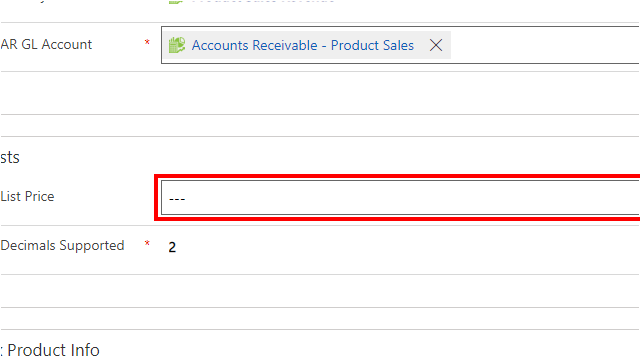Click the red asterisk beside AR GL Account

[x=147, y=42]
